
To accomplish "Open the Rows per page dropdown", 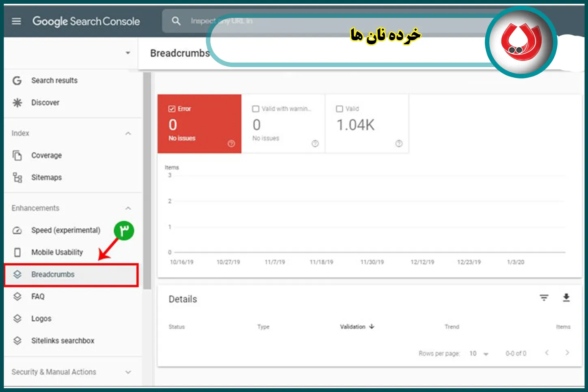I will (x=479, y=353).
